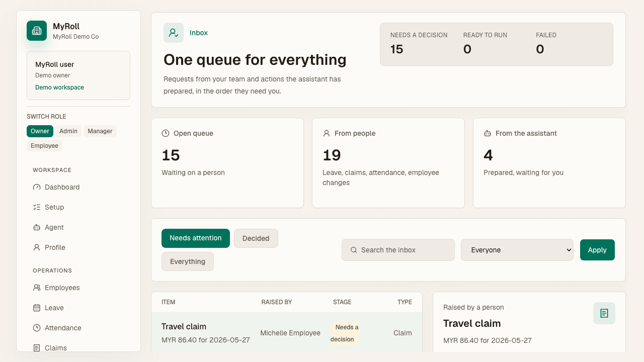Image resolution: width=644 pixels, height=362 pixels.
Task: Click the From the assistant card
Action: coord(549,163)
